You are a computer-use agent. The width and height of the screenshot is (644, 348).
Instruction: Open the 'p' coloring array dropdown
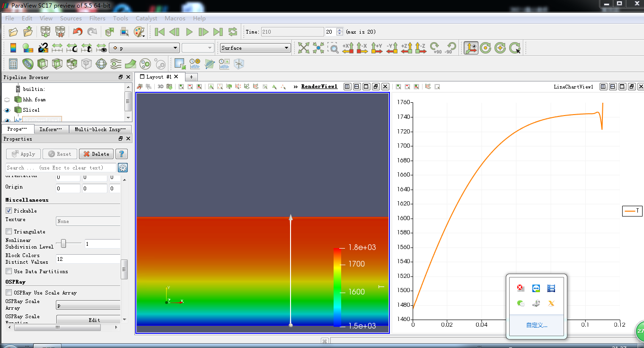point(144,48)
